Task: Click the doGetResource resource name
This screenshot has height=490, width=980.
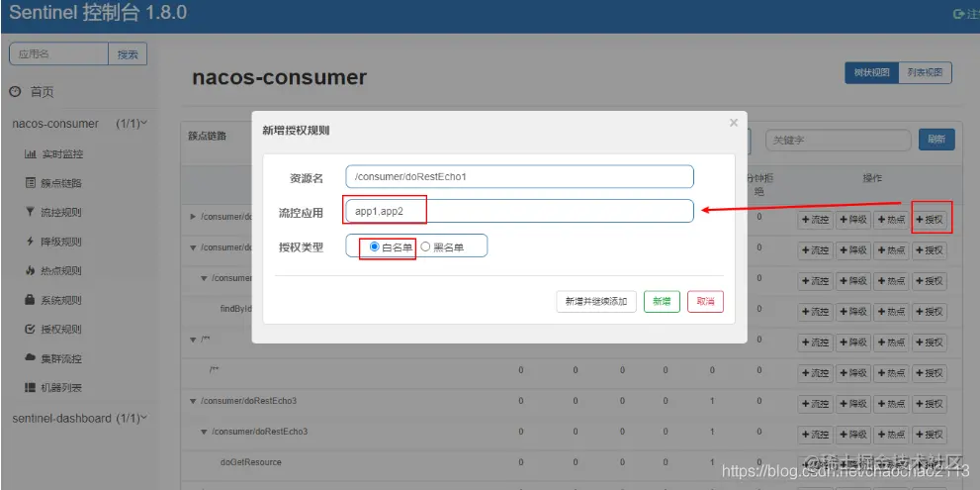Action: [x=250, y=462]
